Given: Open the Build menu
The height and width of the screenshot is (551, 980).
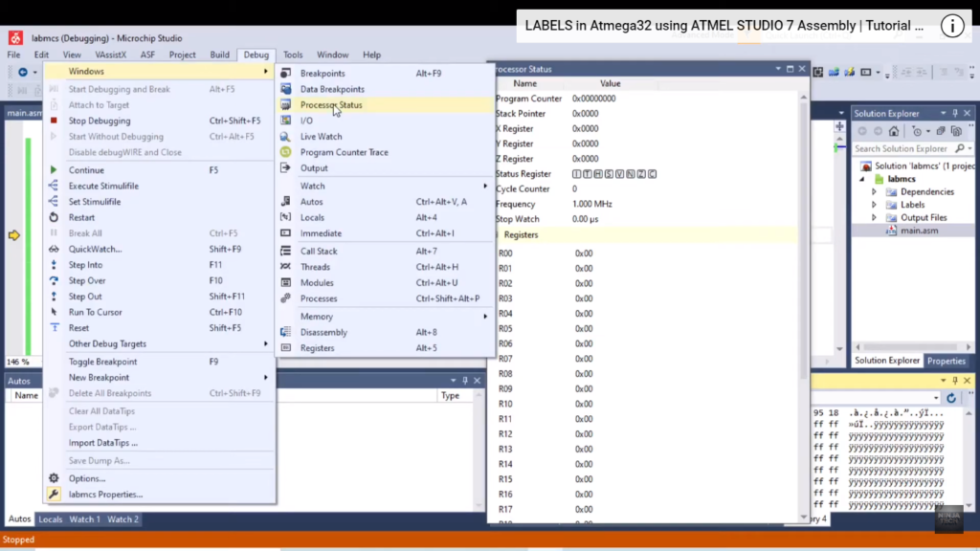Looking at the screenshot, I should [x=219, y=55].
